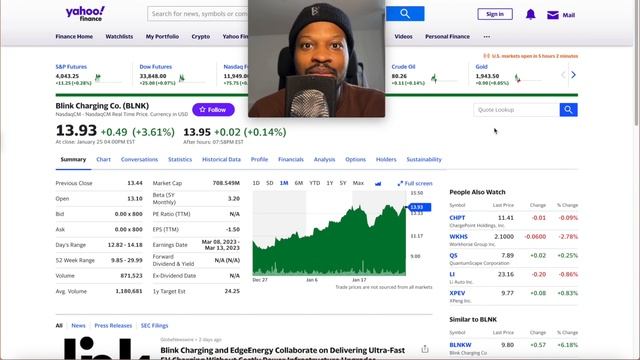Click the BLNK price chart area
Viewport: 640px width, 360px height.
pos(329,233)
